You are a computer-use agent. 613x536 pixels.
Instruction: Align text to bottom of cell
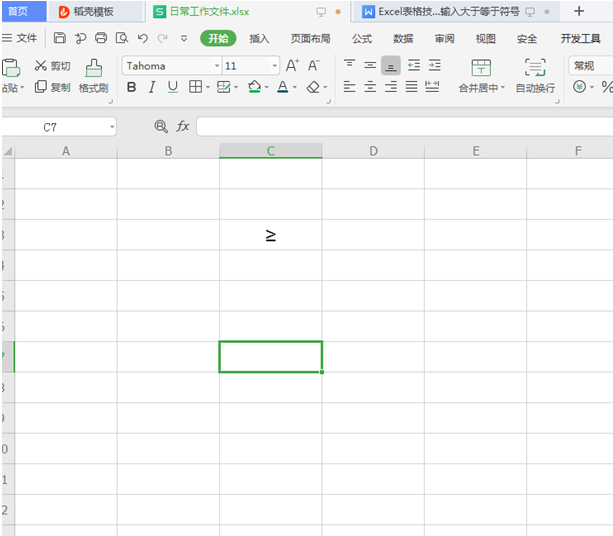pos(391,65)
